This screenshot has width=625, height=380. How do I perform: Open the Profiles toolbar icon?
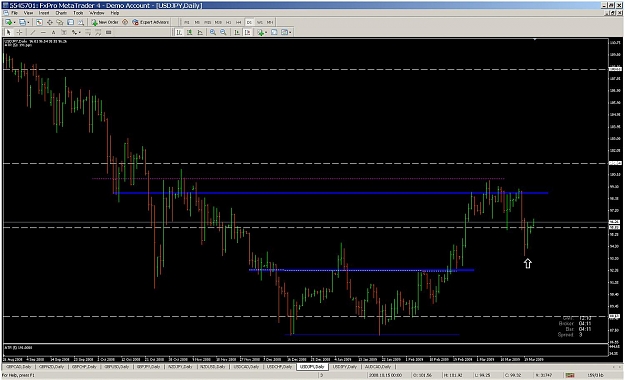22,22
